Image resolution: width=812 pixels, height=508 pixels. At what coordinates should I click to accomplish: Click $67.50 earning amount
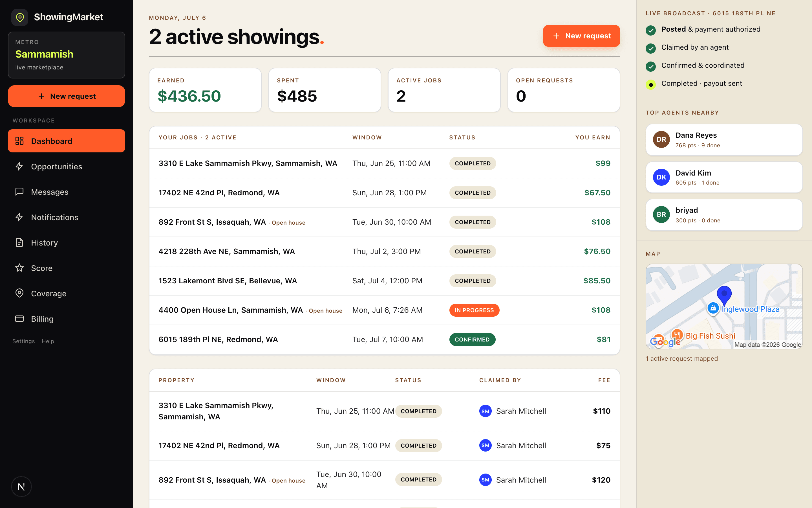(597, 193)
